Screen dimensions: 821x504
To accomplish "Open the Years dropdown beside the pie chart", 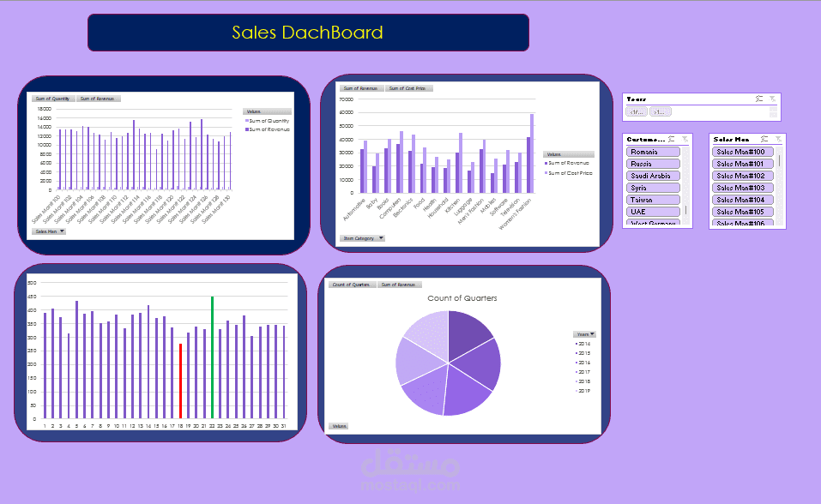I will (x=584, y=334).
